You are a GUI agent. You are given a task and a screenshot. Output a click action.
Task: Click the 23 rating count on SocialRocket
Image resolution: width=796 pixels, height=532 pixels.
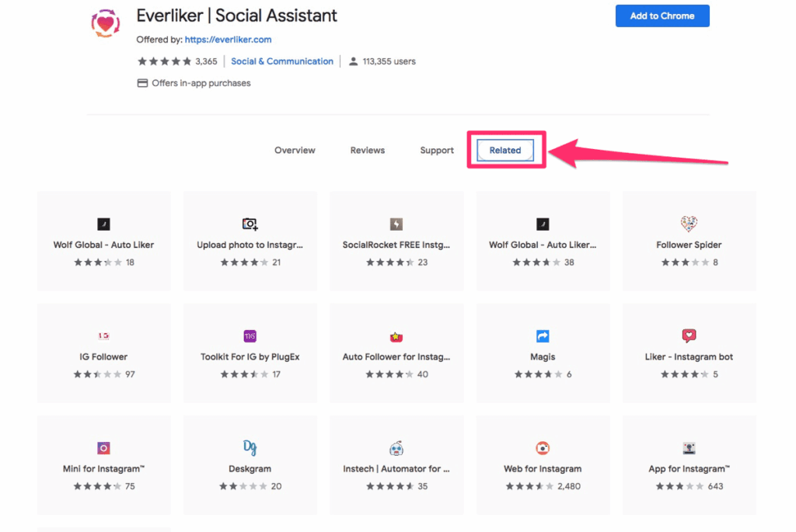(x=423, y=263)
